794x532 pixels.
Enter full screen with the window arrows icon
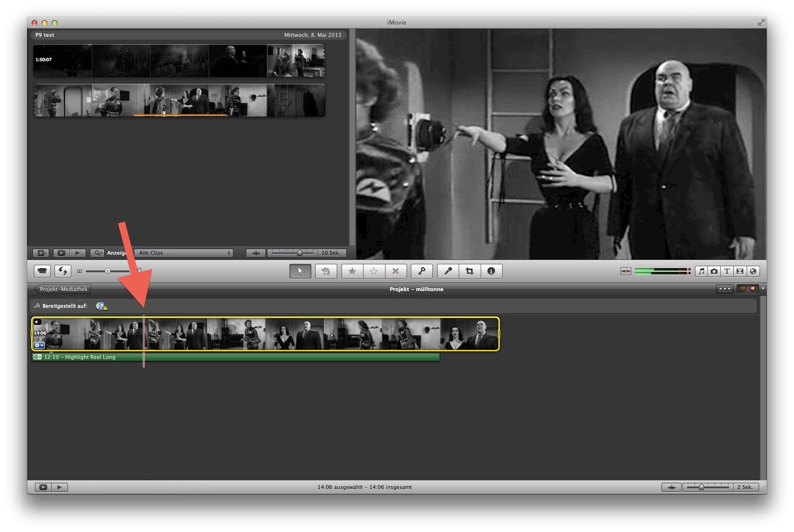(x=761, y=22)
